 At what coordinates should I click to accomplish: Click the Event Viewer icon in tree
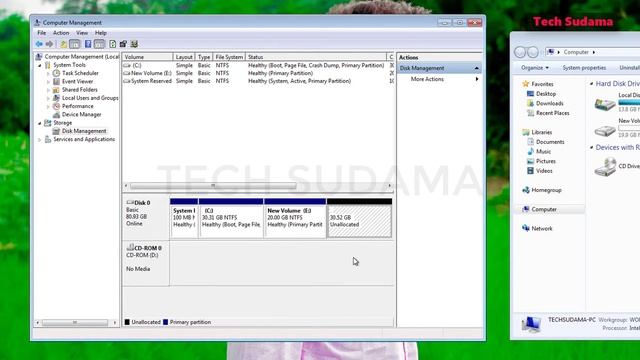coord(56,81)
